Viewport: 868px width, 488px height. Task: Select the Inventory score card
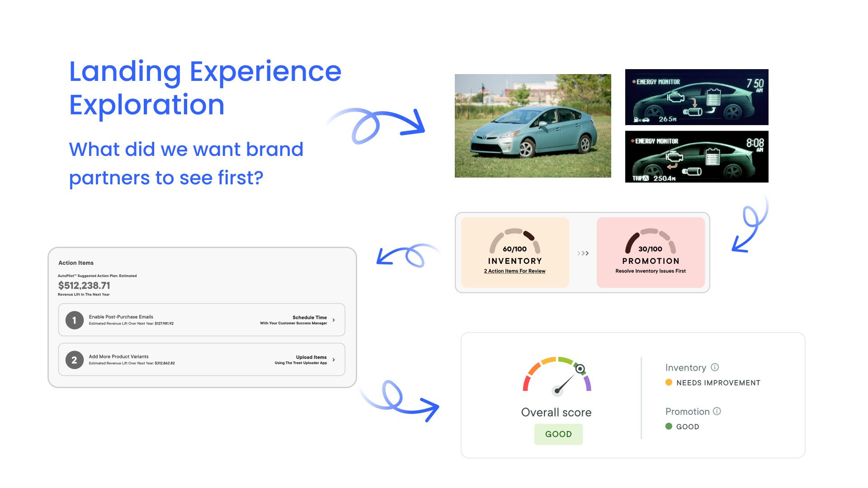(x=515, y=253)
